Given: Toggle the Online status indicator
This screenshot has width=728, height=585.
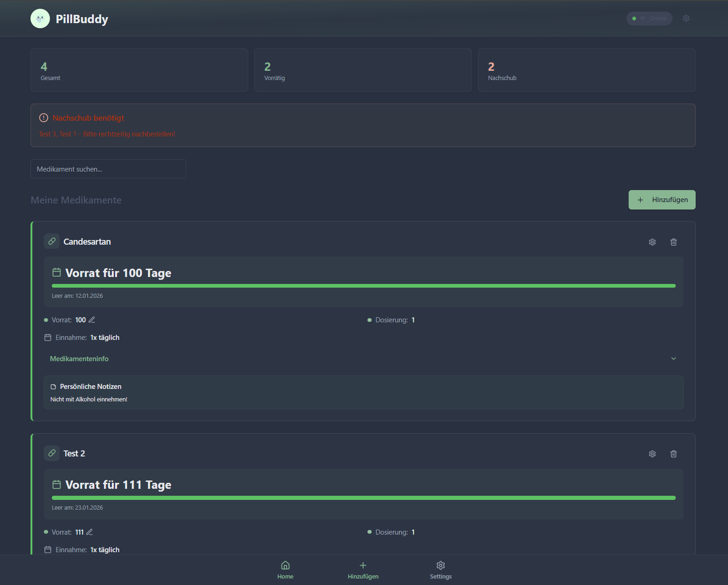Looking at the screenshot, I should click(649, 18).
